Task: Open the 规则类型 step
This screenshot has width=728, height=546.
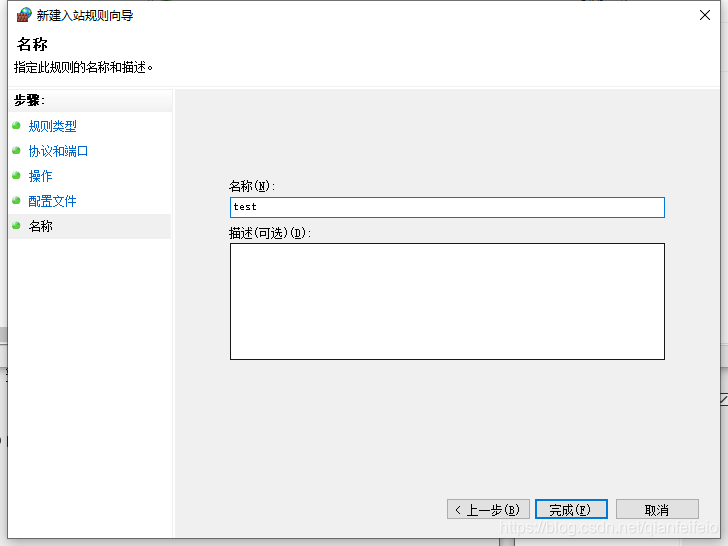Action: (x=52, y=126)
